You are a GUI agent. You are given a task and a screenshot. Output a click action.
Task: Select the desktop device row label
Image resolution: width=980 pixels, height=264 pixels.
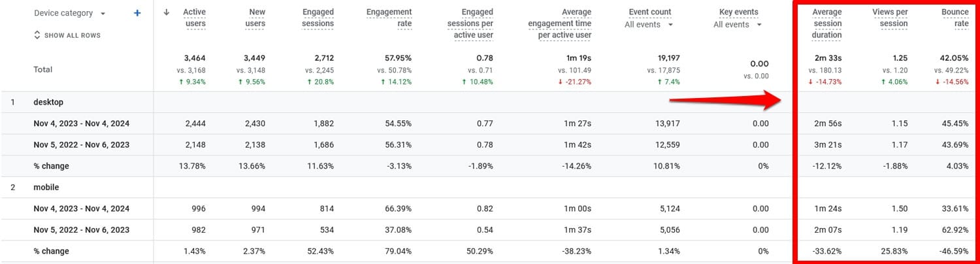click(48, 103)
